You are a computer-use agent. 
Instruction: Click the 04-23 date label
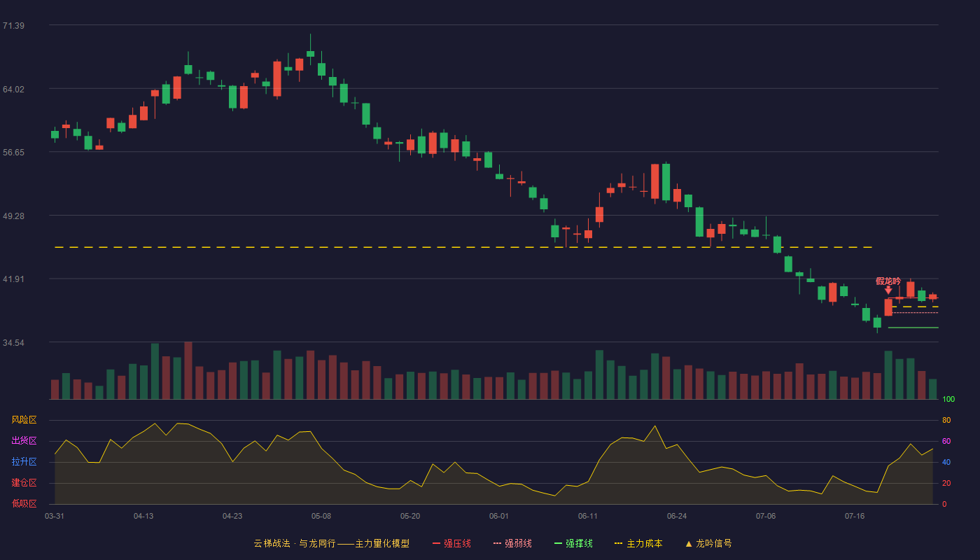pyautogui.click(x=232, y=516)
